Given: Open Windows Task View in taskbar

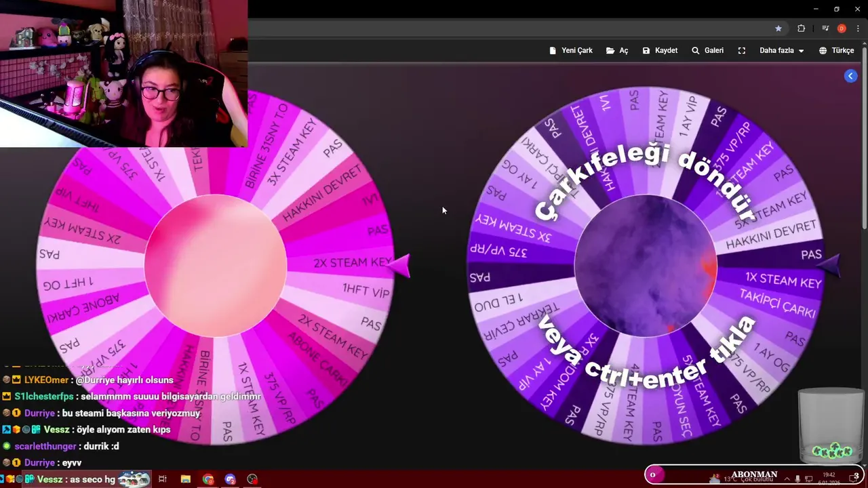Looking at the screenshot, I should (x=162, y=479).
